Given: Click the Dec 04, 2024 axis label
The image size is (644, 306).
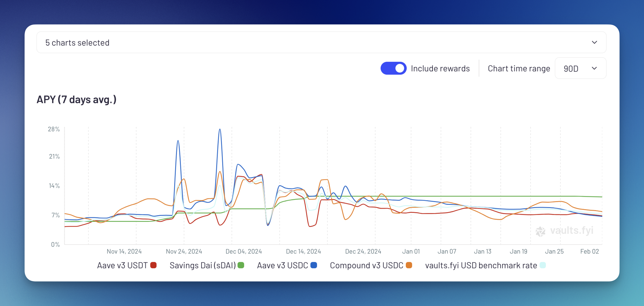Looking at the screenshot, I should coord(244,251).
